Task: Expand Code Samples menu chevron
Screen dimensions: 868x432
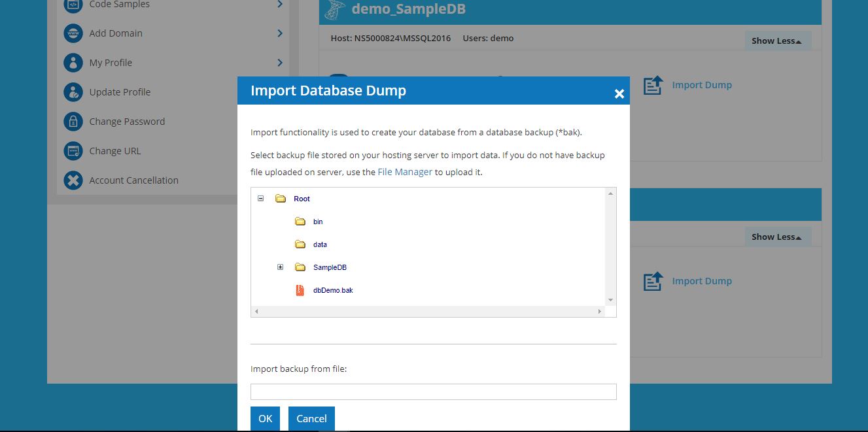Action: (x=280, y=4)
